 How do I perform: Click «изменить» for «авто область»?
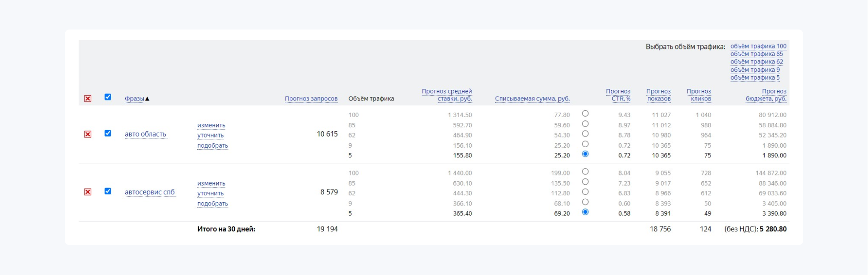tap(211, 125)
